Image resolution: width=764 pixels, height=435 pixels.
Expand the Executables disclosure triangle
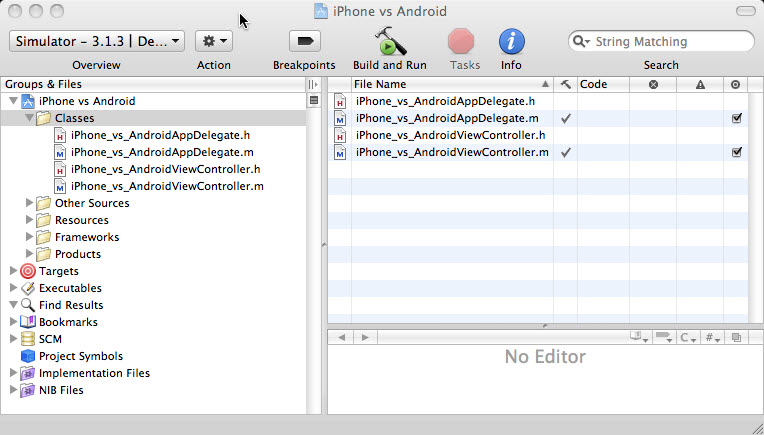click(x=14, y=288)
